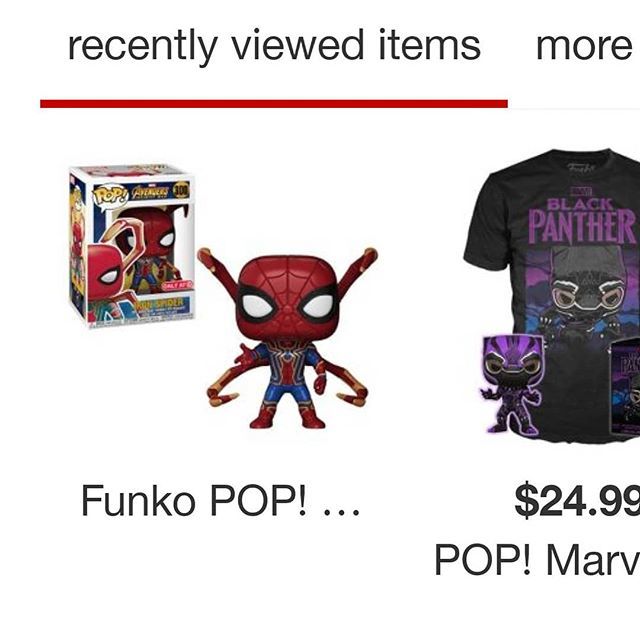This screenshot has width=640, height=640.
Task: Open the Black Panther t-shirt product image
Action: point(552,293)
